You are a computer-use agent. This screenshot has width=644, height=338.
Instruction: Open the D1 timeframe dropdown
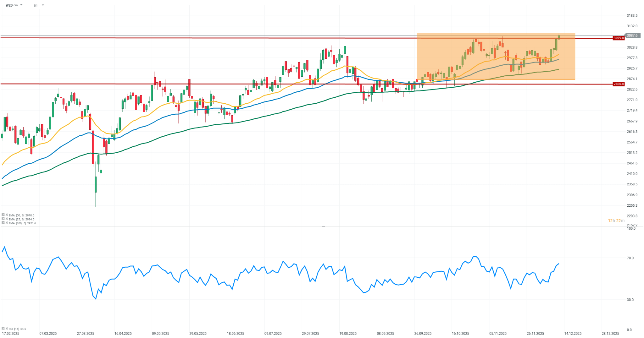coord(43,5)
